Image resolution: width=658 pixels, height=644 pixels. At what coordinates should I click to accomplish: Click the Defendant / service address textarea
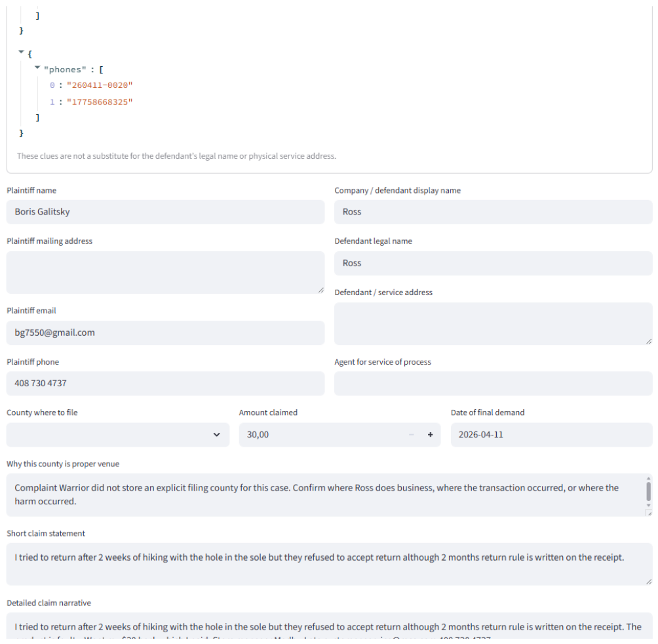[493, 324]
